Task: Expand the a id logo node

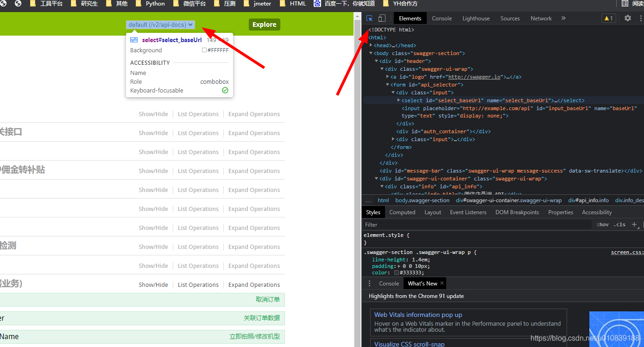Action: [x=388, y=77]
